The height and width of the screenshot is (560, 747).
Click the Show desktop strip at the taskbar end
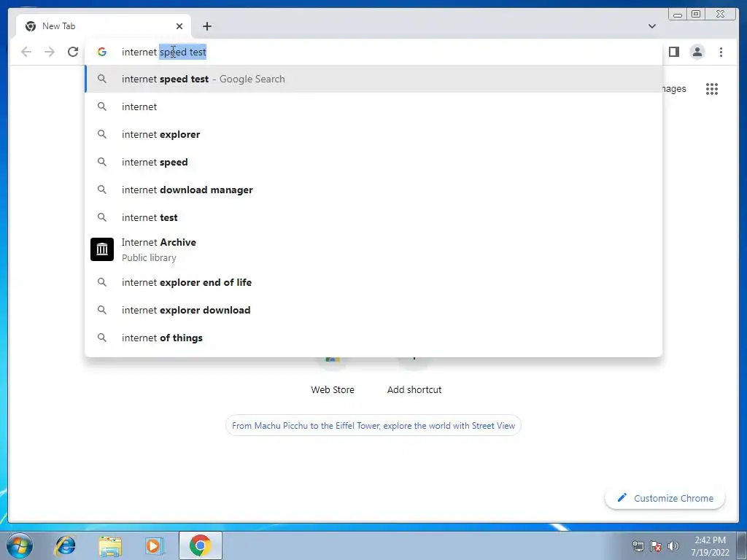pos(743,545)
